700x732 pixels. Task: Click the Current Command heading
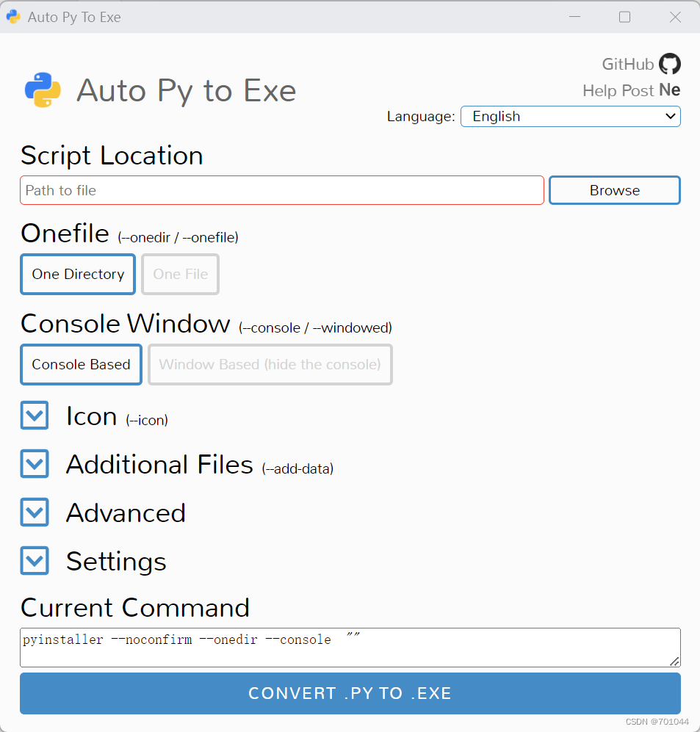click(135, 607)
